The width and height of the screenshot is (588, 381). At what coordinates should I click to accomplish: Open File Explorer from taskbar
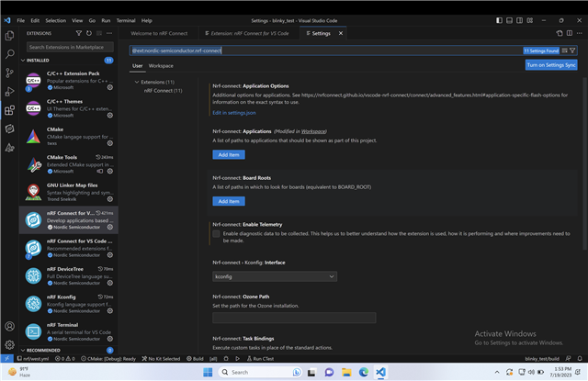(346, 372)
